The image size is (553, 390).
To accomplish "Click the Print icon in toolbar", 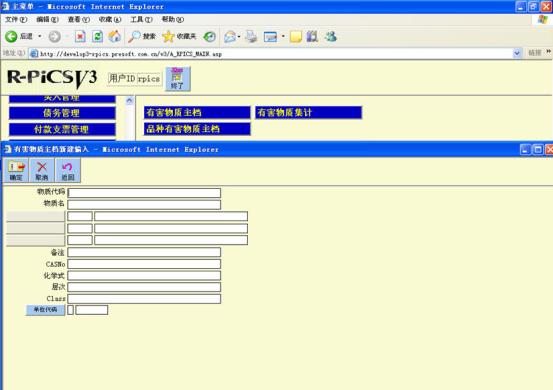I will (251, 36).
